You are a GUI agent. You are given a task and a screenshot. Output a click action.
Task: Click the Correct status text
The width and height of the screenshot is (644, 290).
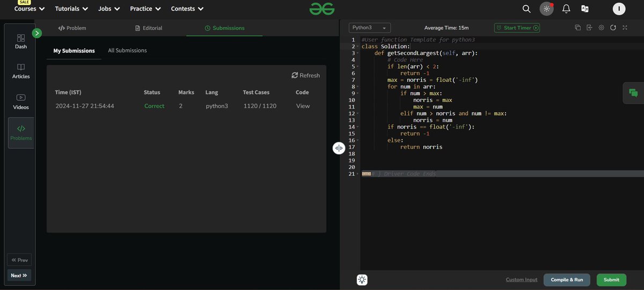point(155,106)
